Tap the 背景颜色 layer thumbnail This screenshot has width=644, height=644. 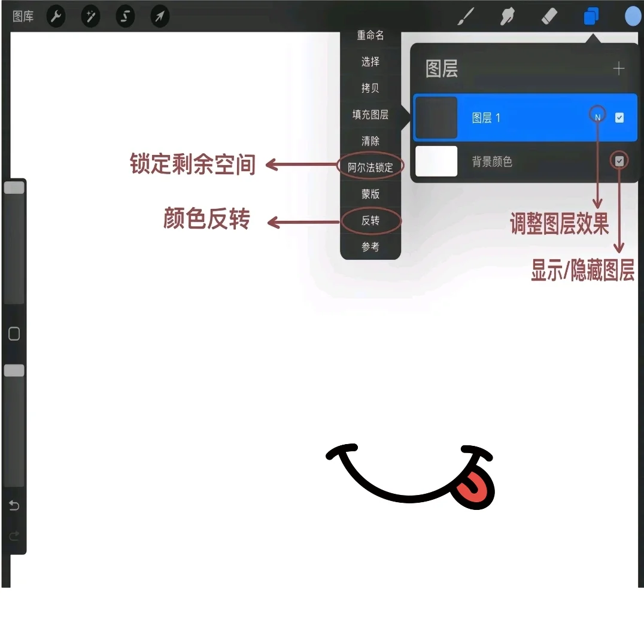(x=436, y=161)
